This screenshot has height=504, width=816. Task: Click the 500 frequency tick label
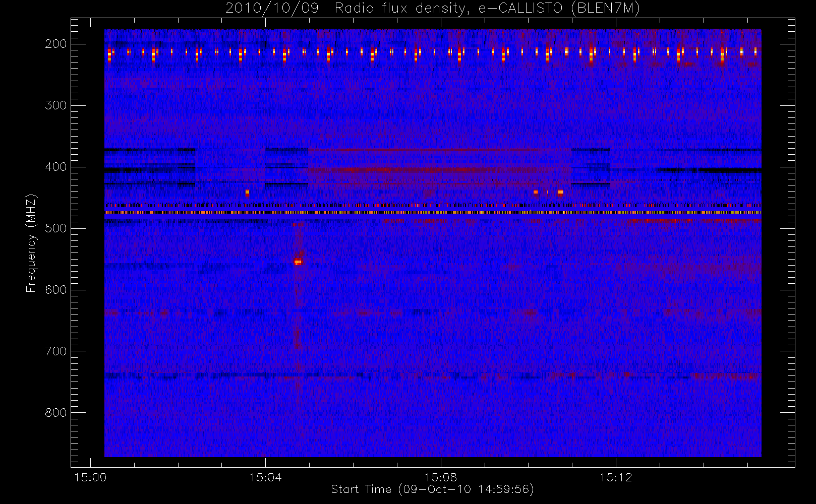tap(56, 228)
